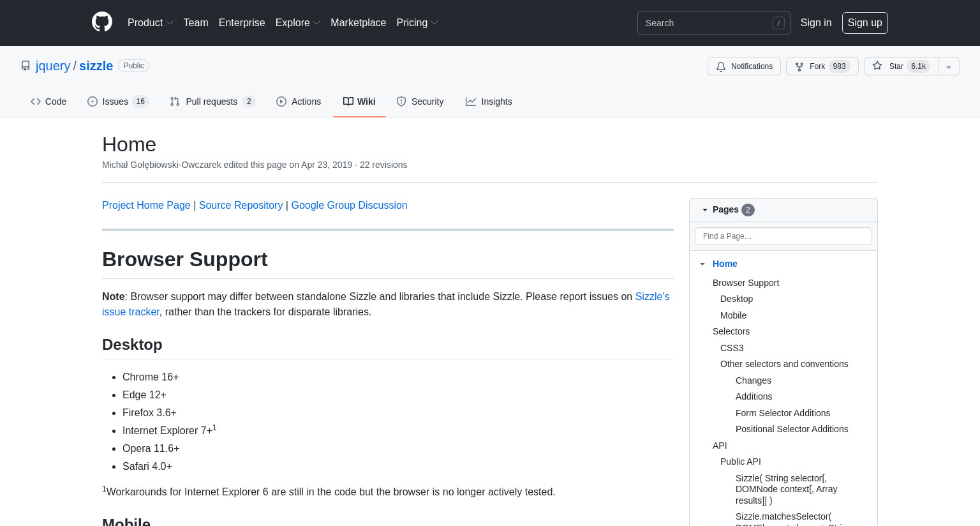Image resolution: width=980 pixels, height=526 pixels.
Task: Switch to the Issues tab
Action: click(117, 101)
